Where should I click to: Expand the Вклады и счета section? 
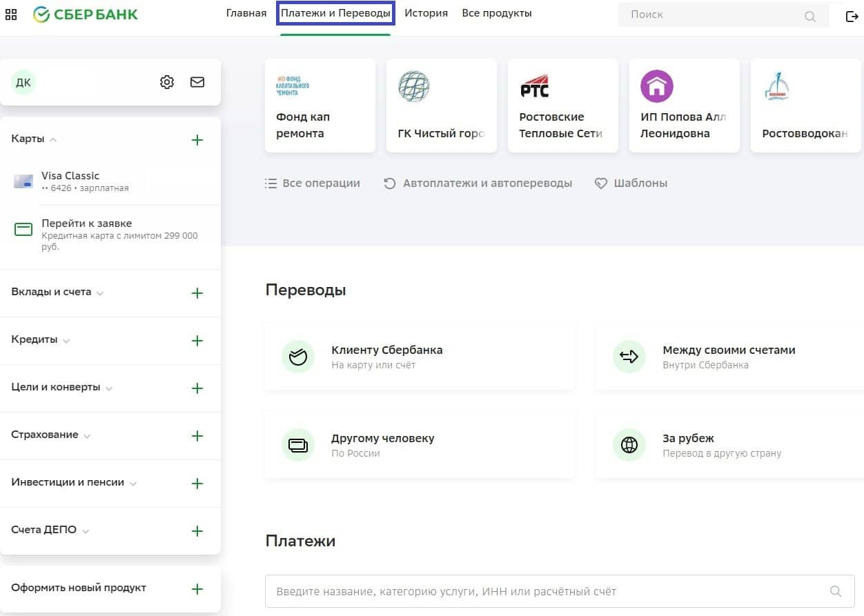pos(57,292)
